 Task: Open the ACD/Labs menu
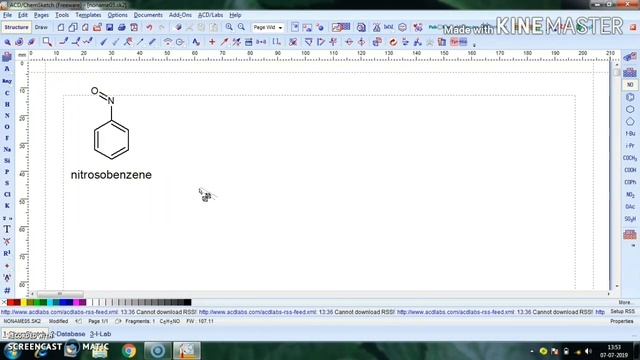210,15
